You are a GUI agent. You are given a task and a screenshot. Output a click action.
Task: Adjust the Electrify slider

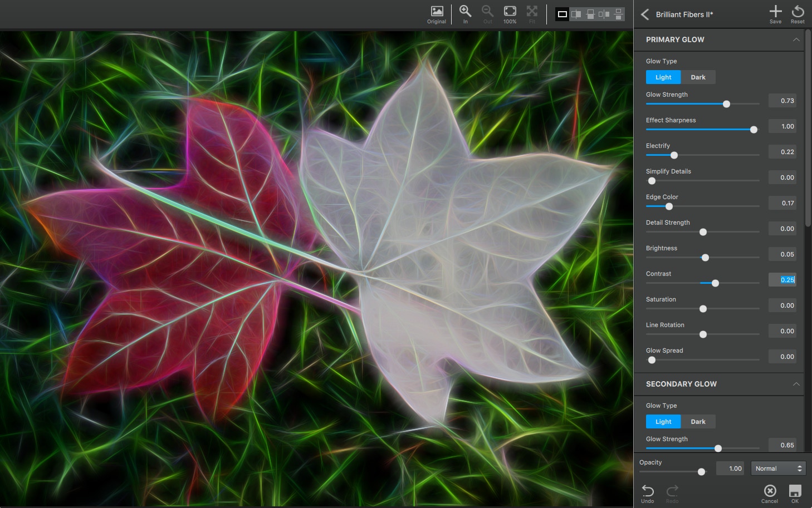coord(674,155)
